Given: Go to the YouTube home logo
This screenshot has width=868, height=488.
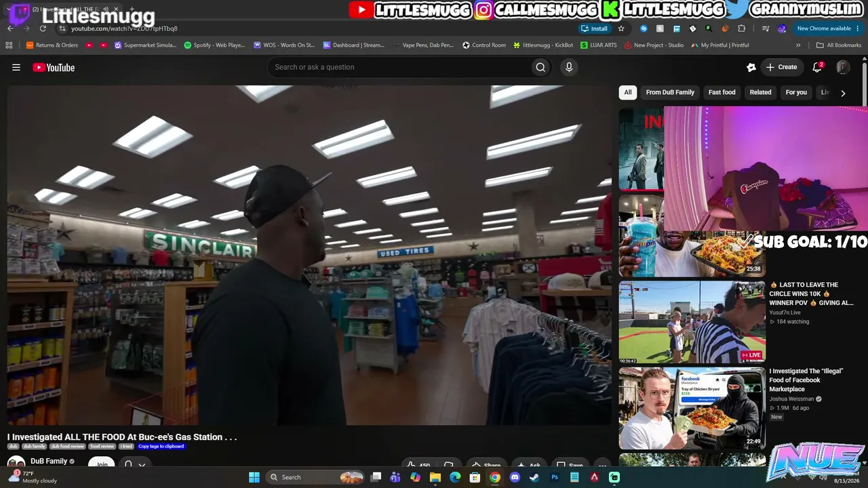Looking at the screenshot, I should click(x=54, y=67).
